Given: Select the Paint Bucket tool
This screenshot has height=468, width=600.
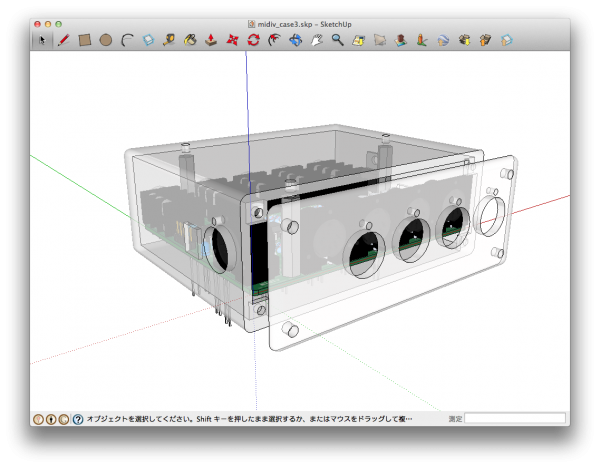Looking at the screenshot, I should pyautogui.click(x=190, y=41).
